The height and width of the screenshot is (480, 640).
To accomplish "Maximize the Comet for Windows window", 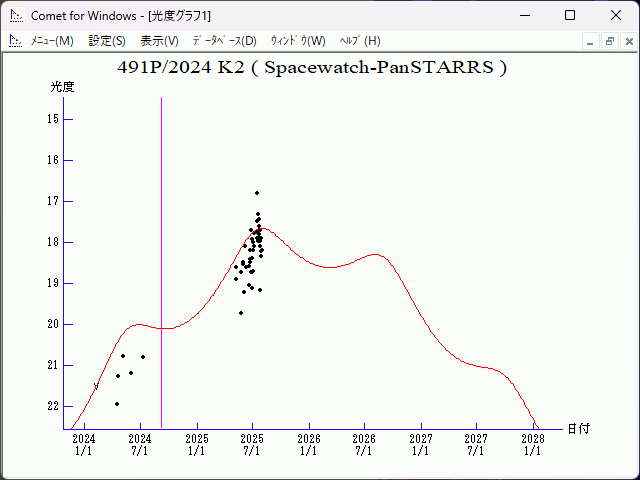I will [x=570, y=16].
